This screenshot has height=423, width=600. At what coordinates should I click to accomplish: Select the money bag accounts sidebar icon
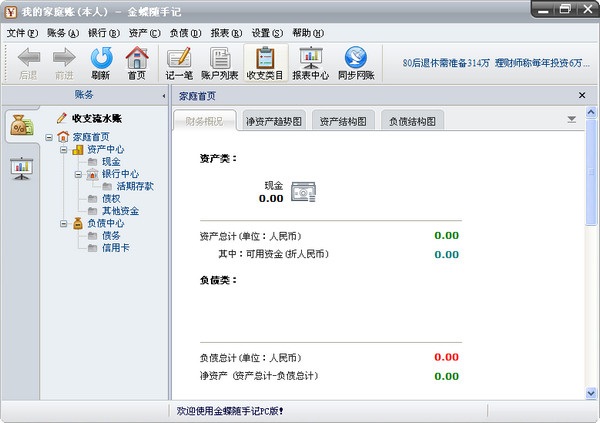coord(21,126)
